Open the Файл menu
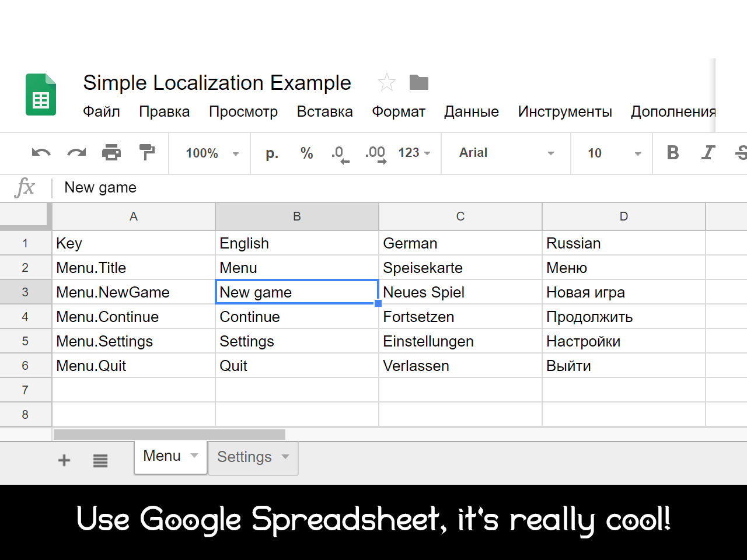747x560 pixels. (x=102, y=111)
